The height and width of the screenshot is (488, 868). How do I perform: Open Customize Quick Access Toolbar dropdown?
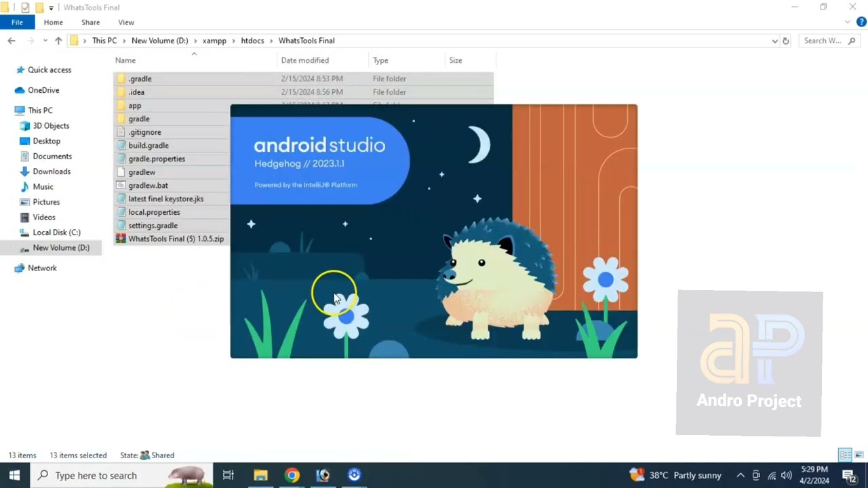(51, 8)
